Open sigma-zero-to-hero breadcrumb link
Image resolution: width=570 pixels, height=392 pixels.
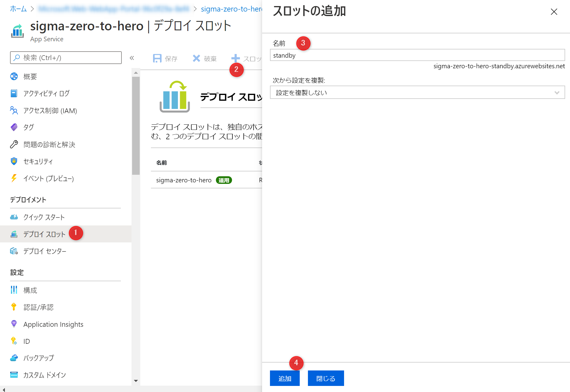click(231, 9)
